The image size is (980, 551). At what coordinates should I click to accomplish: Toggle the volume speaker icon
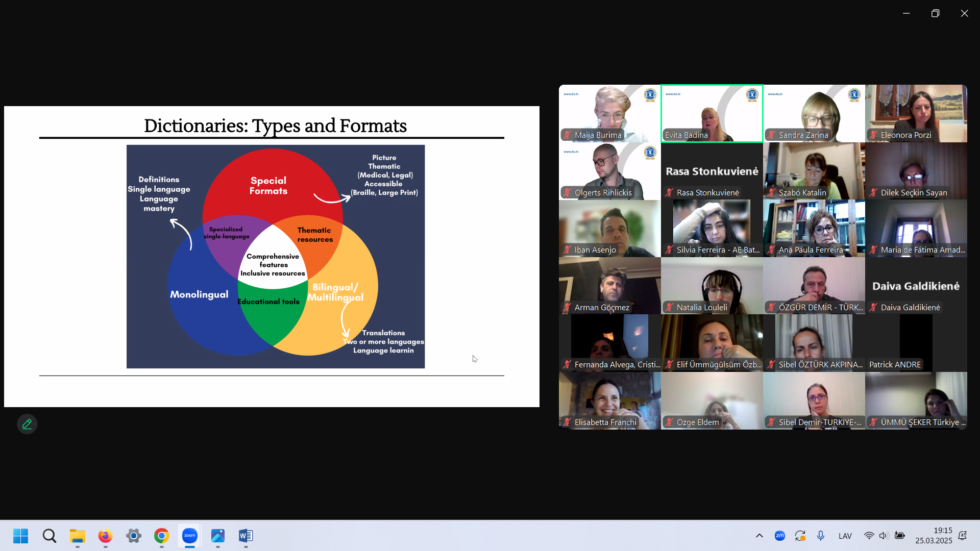(884, 536)
